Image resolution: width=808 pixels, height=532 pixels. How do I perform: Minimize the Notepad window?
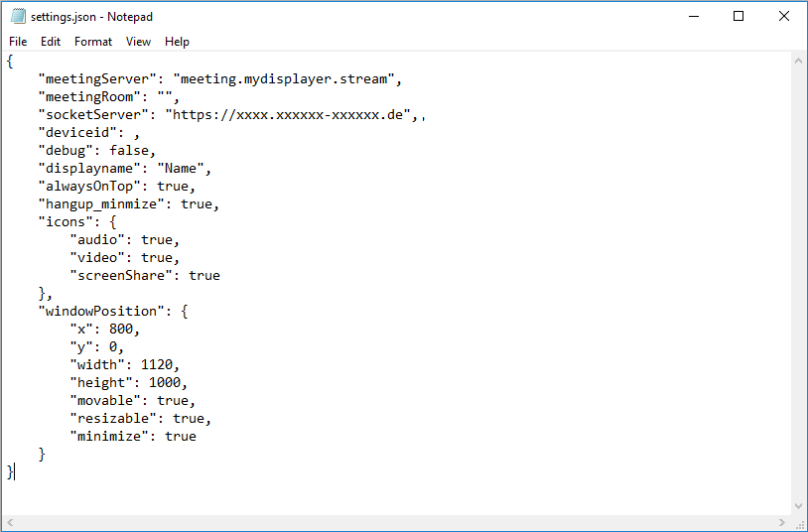[694, 17]
